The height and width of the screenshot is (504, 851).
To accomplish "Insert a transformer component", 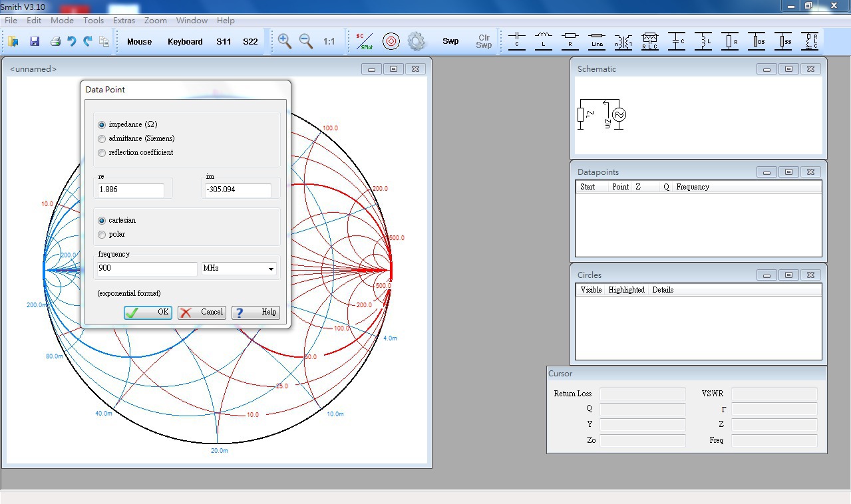I will click(623, 41).
